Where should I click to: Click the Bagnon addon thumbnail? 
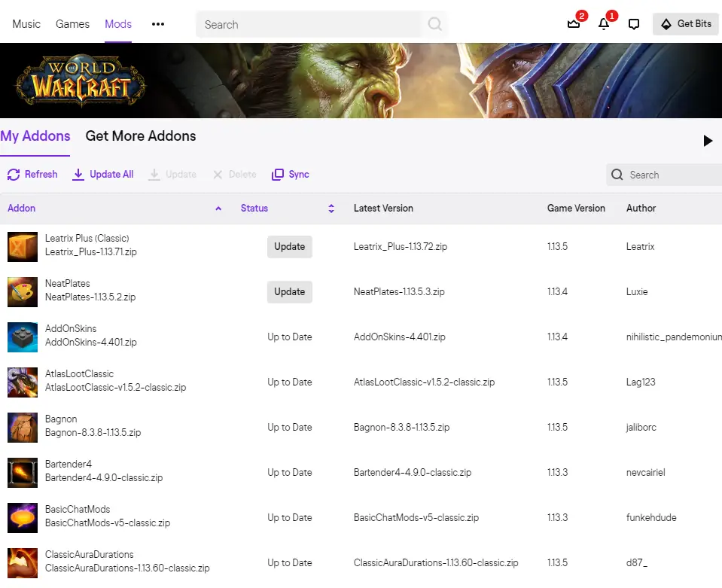tap(22, 427)
